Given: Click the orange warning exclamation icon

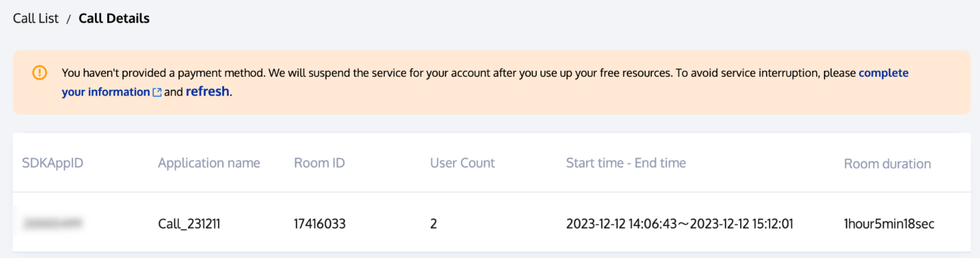Looking at the screenshot, I should [39, 73].
